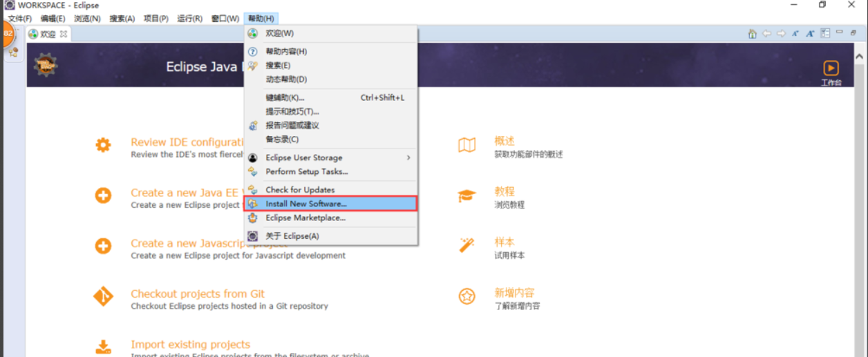Click the star circle icon beside 新增内容
868x357 pixels.
click(467, 296)
